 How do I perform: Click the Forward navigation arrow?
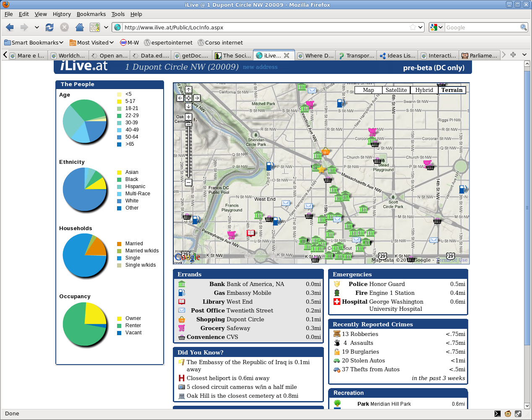point(24,27)
